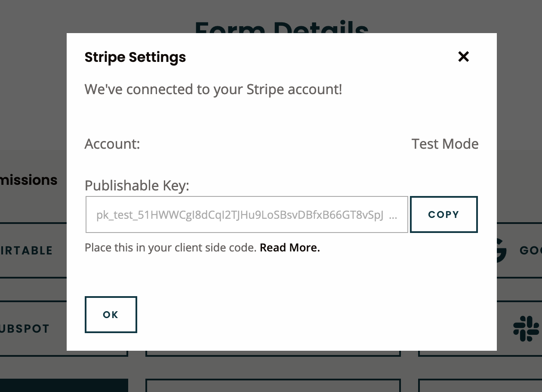Click the Stripe Settings dialog title

tap(135, 57)
